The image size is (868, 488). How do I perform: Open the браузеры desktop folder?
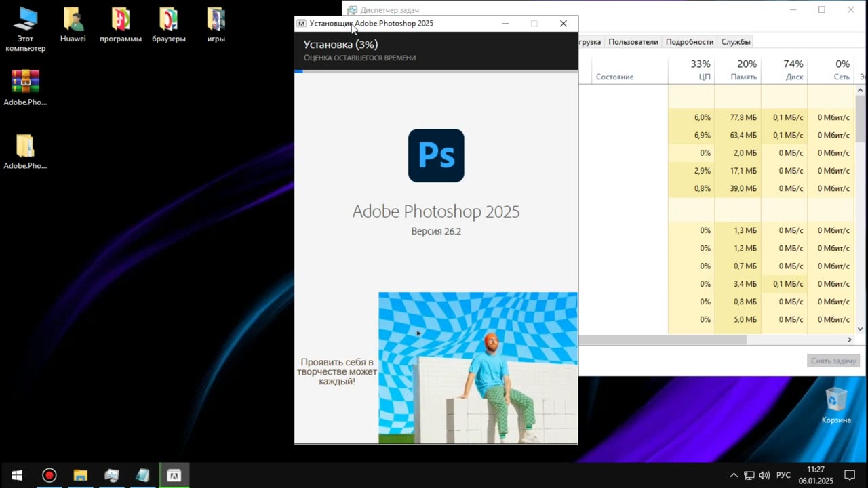168,25
